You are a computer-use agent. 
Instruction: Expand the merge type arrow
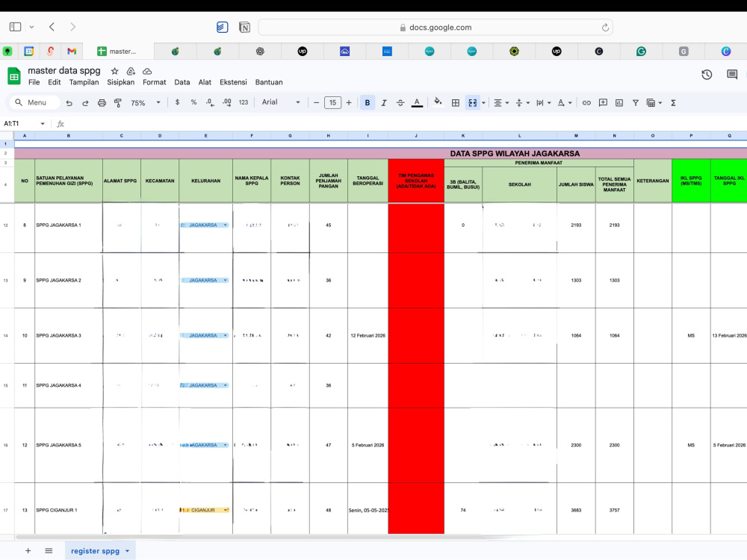[483, 103]
